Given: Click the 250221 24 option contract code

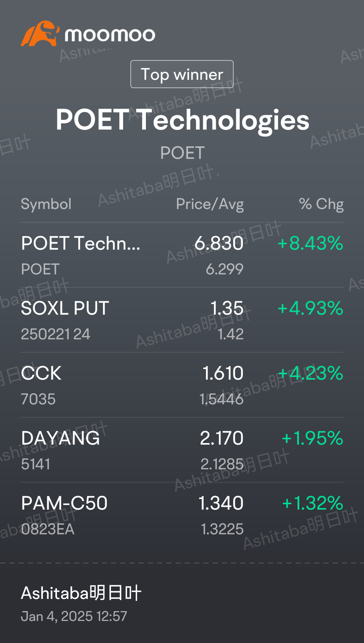Looking at the screenshot, I should click(55, 334).
